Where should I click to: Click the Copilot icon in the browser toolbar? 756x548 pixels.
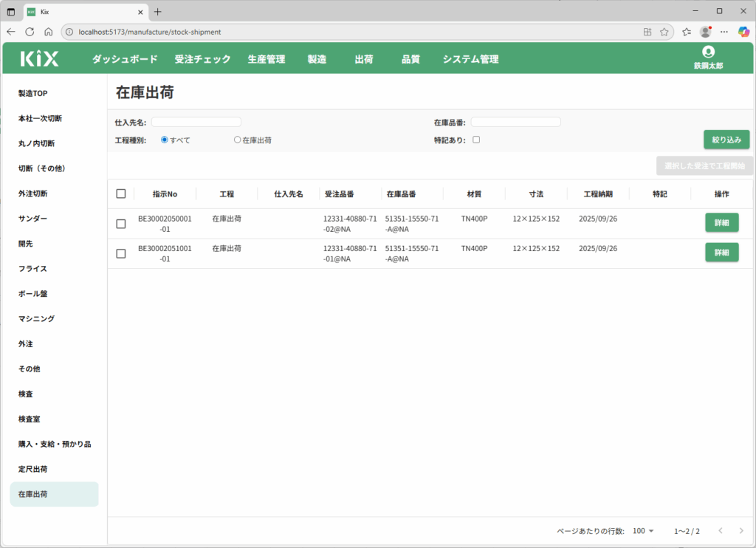[x=743, y=32]
